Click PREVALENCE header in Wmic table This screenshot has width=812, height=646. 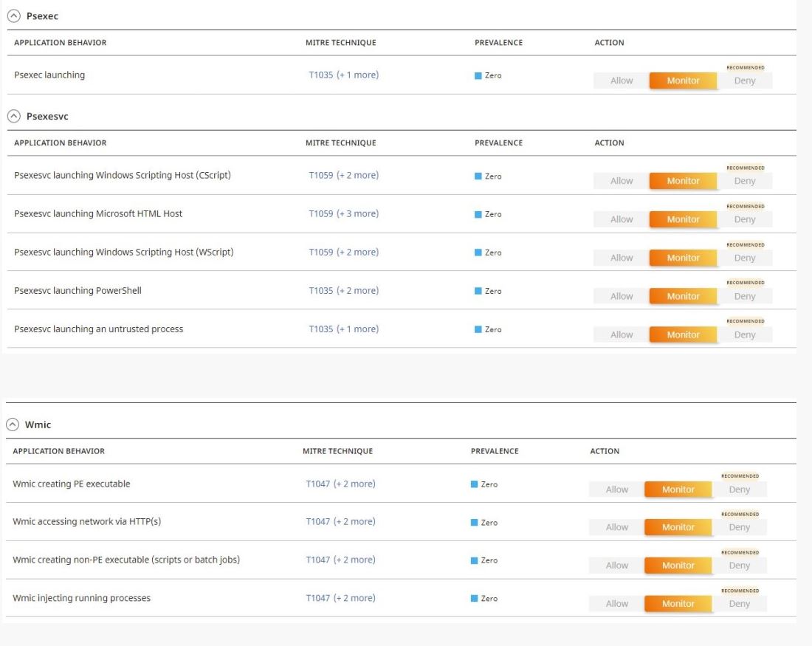pyautogui.click(x=495, y=451)
